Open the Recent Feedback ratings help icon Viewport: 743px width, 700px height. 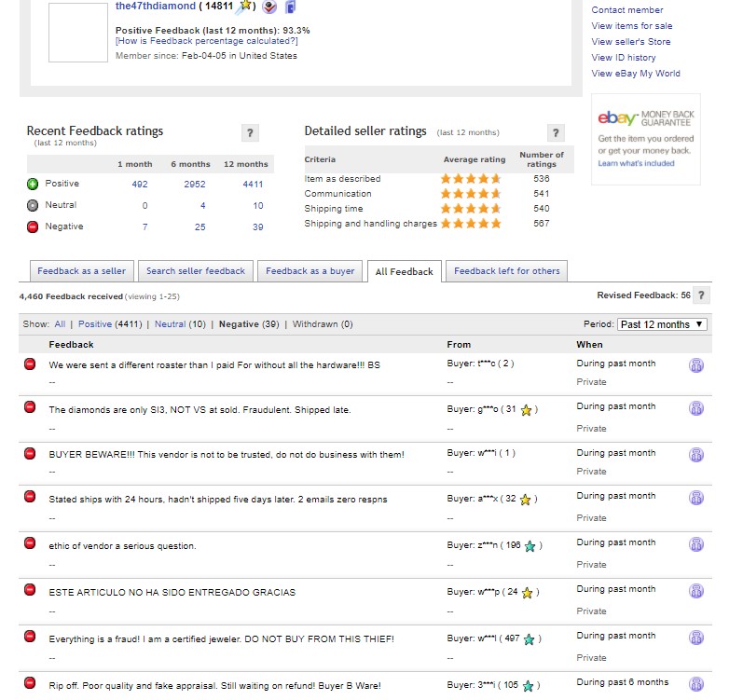tap(250, 133)
